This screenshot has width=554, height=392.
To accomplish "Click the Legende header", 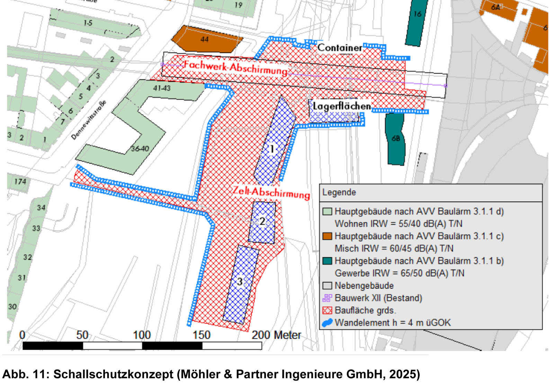I will coord(339,192).
